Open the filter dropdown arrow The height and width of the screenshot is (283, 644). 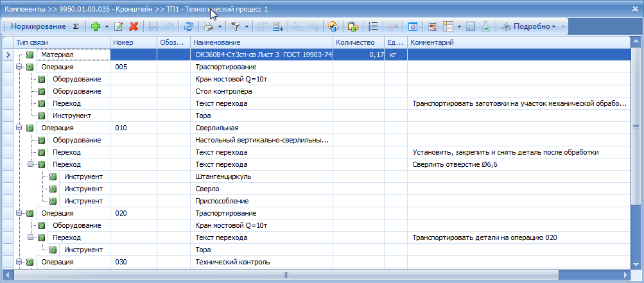[247, 26]
